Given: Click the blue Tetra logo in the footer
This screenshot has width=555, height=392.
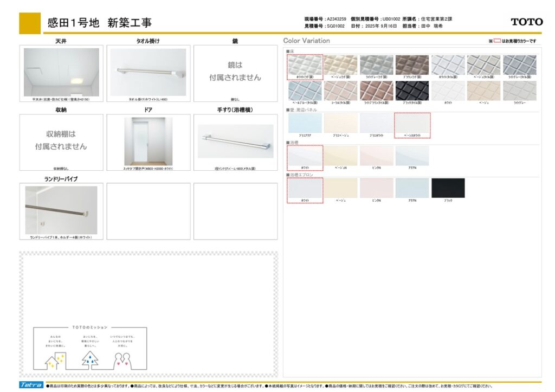Looking at the screenshot, I should click(x=32, y=385).
